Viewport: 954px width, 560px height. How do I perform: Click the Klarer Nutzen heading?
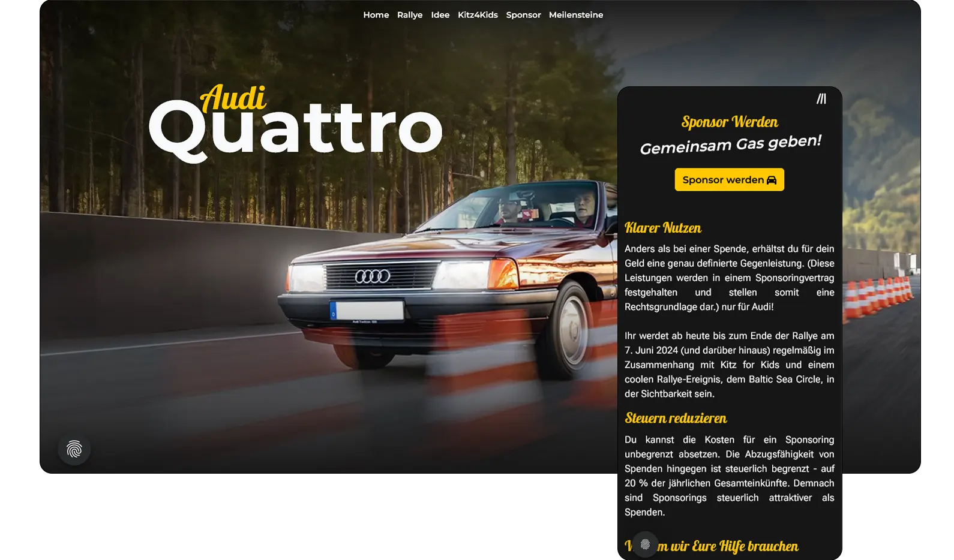point(663,228)
